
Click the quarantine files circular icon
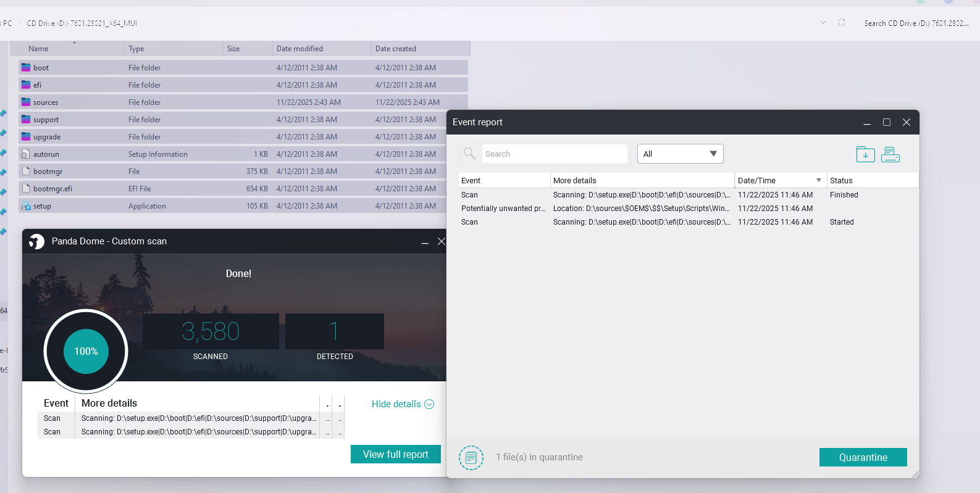pos(471,457)
